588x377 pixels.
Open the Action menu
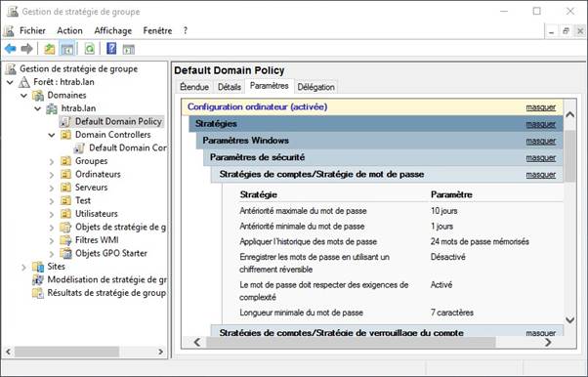pyautogui.click(x=69, y=30)
